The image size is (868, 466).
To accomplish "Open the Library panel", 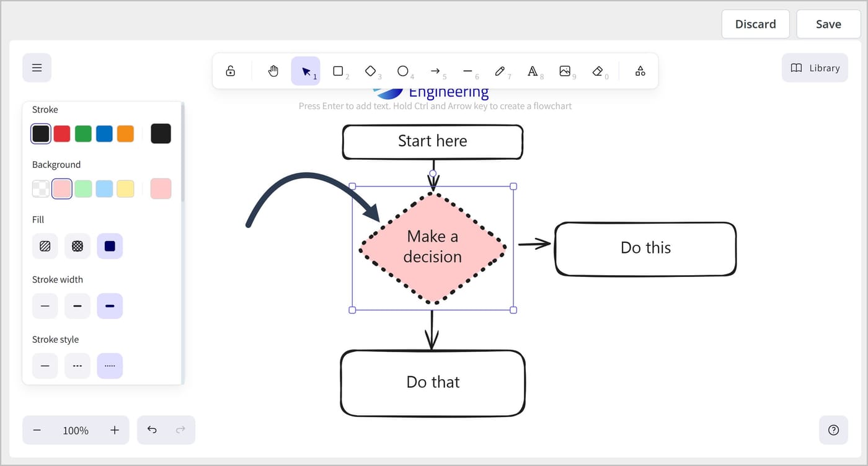I will (x=815, y=68).
